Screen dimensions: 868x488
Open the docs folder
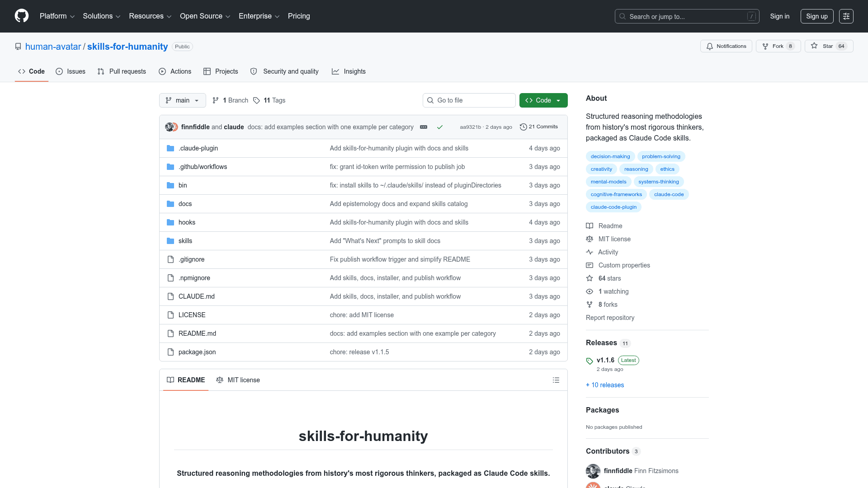tap(185, 204)
